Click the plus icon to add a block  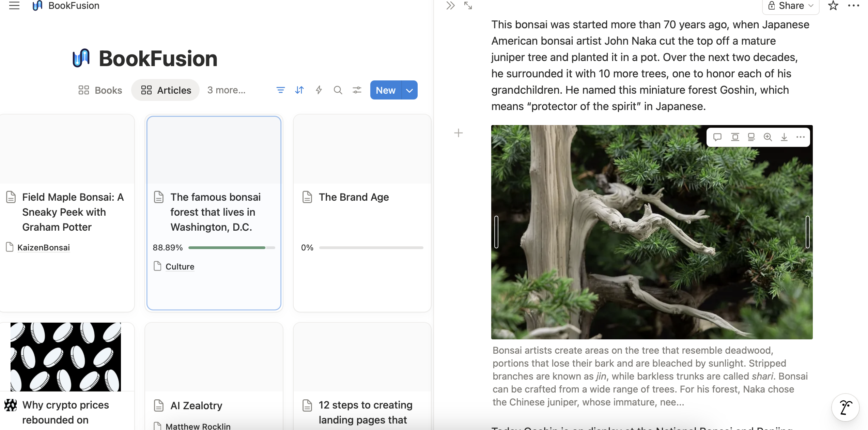tap(459, 133)
